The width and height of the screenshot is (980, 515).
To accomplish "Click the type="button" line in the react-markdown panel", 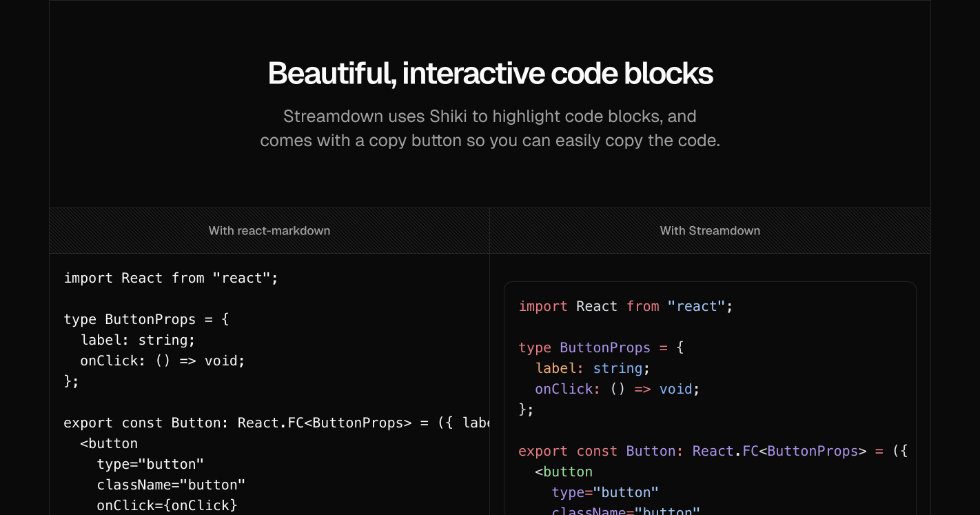I will [150, 464].
